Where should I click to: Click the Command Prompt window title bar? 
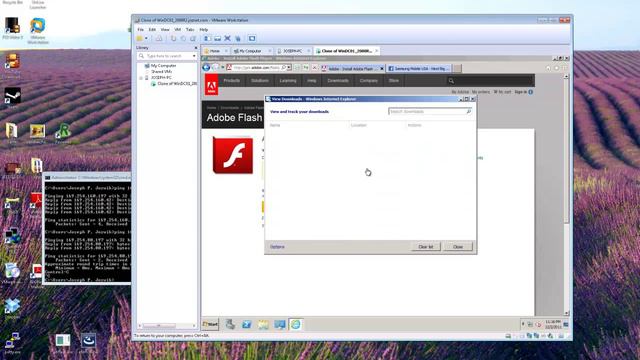coord(87,178)
